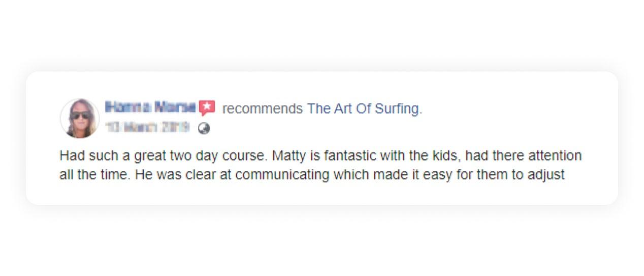Click the red star recommendation badge
The width and height of the screenshot is (644, 276).
207,108
